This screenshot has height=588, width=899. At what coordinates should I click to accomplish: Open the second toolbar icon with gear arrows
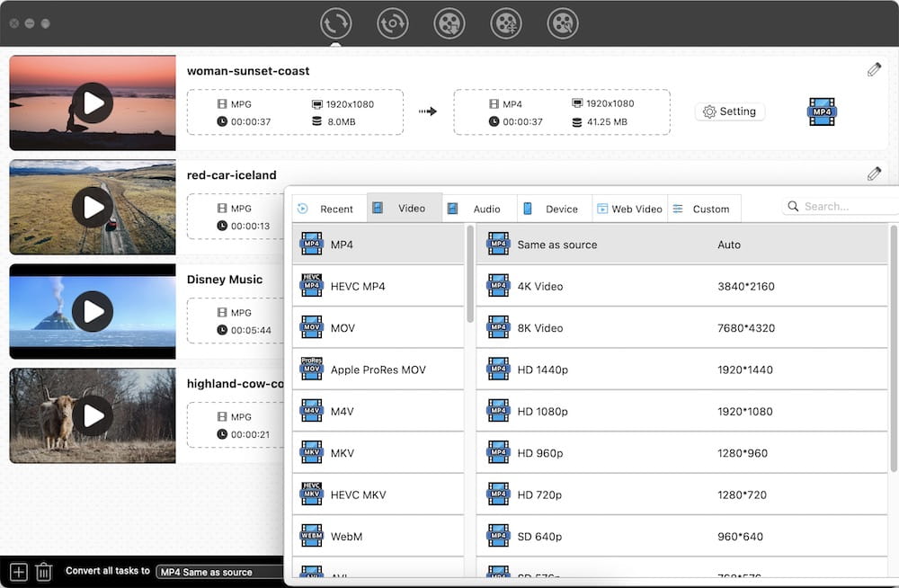392,23
